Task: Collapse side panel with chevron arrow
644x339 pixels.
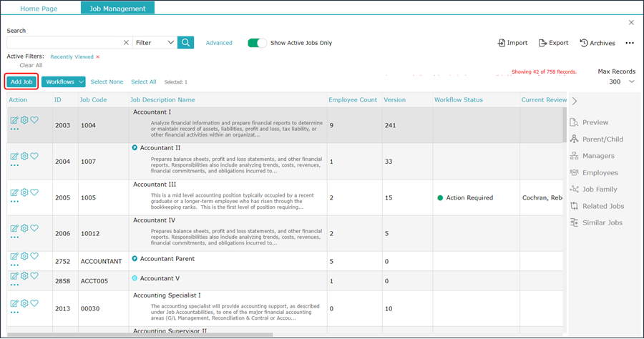Action: tap(575, 101)
